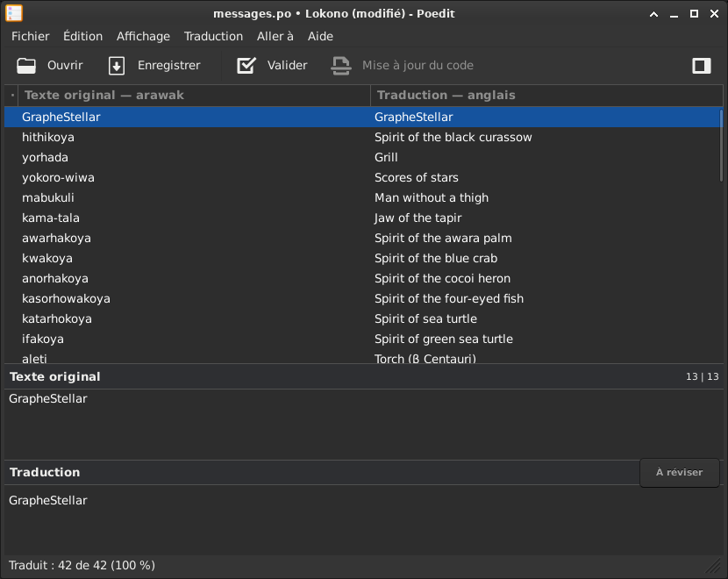Sort by Traduction — anglais column

(x=544, y=95)
